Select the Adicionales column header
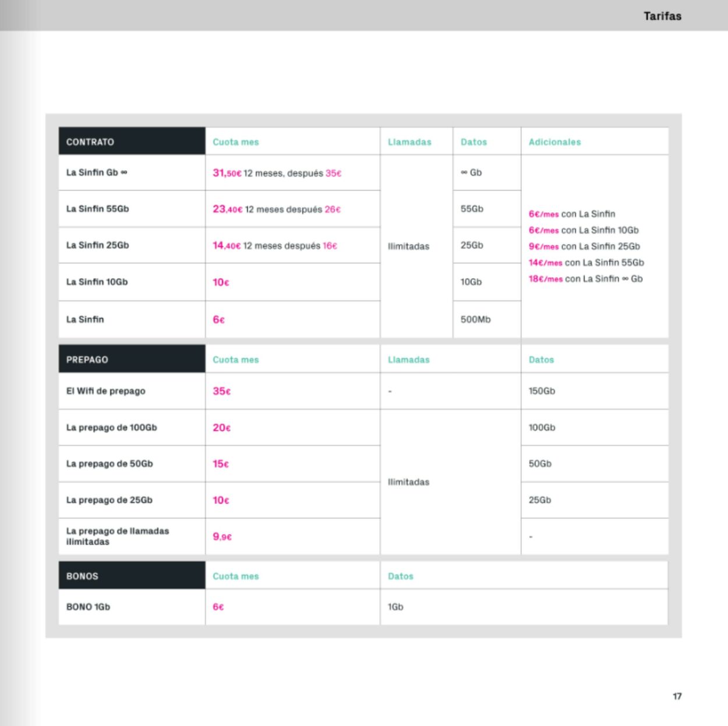728x726 pixels. pos(554,141)
